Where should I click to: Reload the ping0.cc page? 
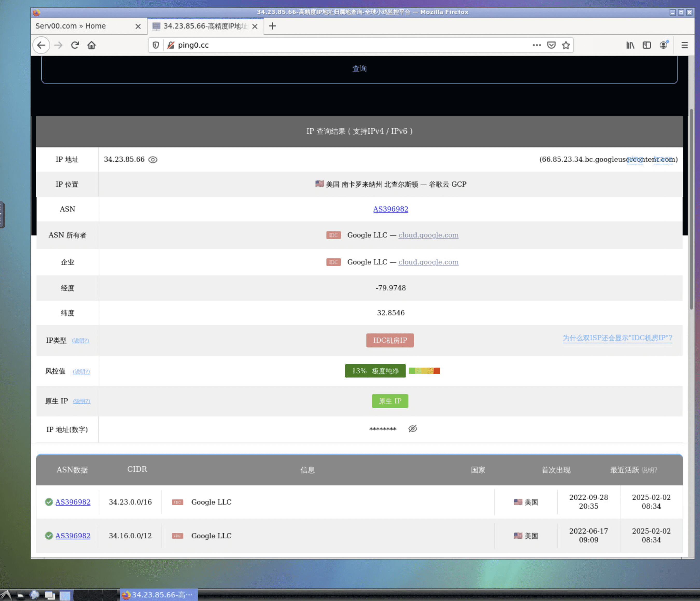[x=75, y=45]
